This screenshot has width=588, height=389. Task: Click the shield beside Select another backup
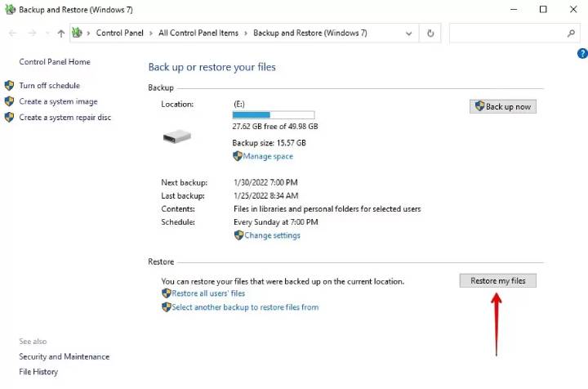(x=166, y=307)
